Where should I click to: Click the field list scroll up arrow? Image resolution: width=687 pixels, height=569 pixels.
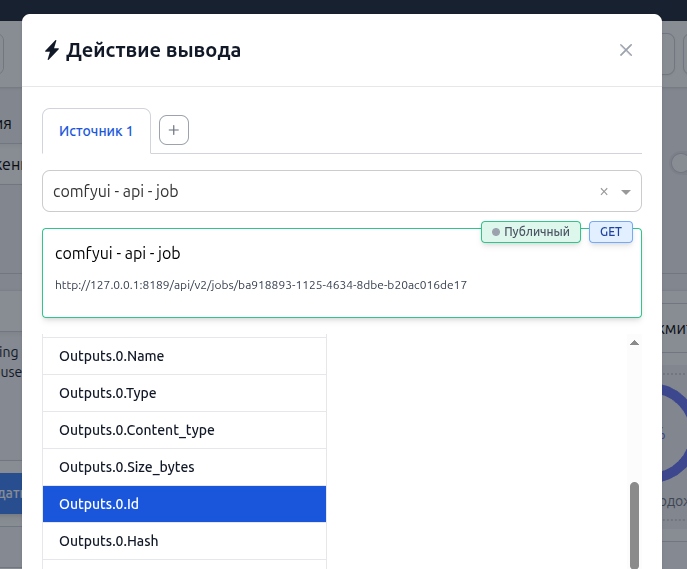click(634, 343)
